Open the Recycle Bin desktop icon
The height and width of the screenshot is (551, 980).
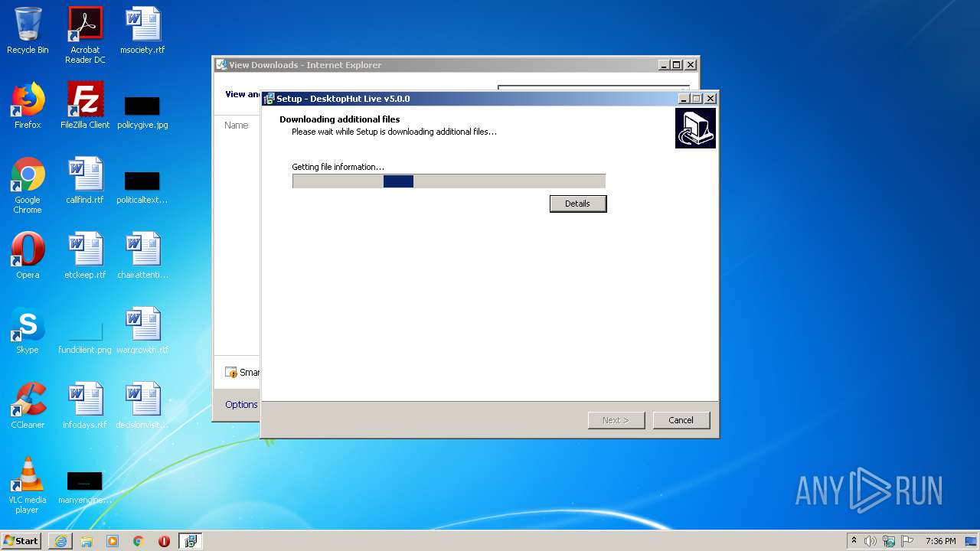[x=28, y=31]
